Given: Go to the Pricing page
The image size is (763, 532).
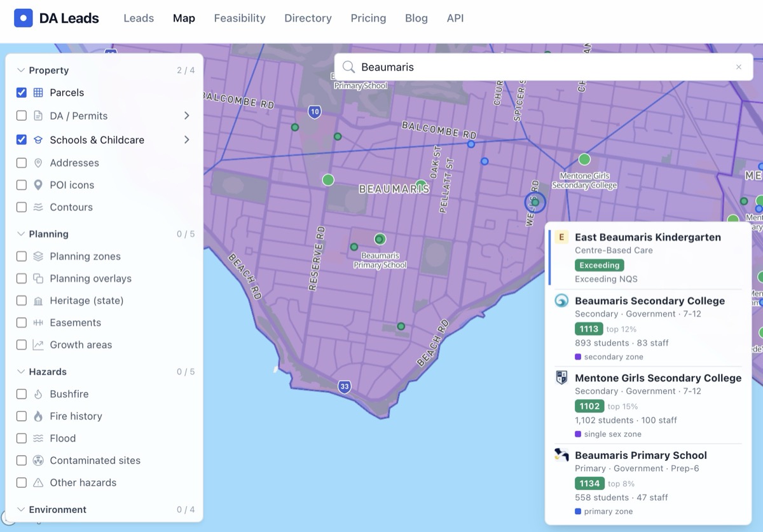Looking at the screenshot, I should click(369, 18).
